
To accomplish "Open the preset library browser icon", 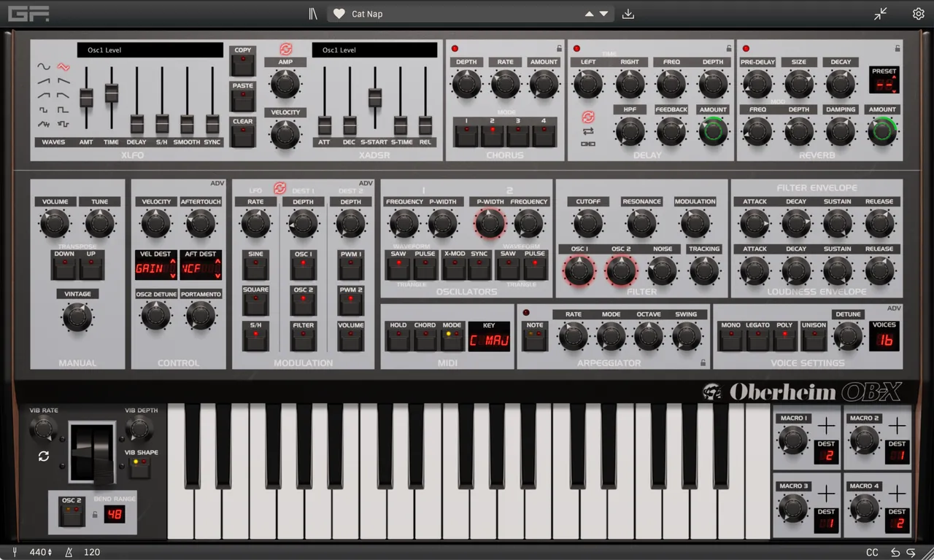I will [312, 14].
